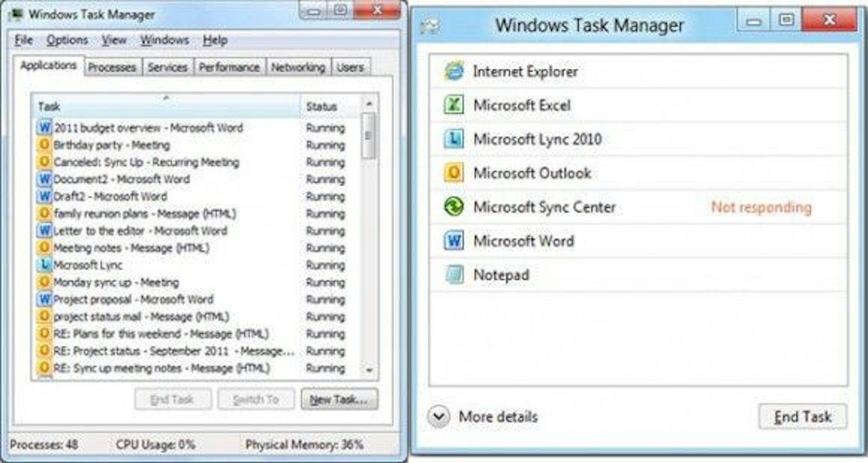The width and height of the screenshot is (868, 463).
Task: Expand More details chevron in new Task Manager
Action: point(439,417)
